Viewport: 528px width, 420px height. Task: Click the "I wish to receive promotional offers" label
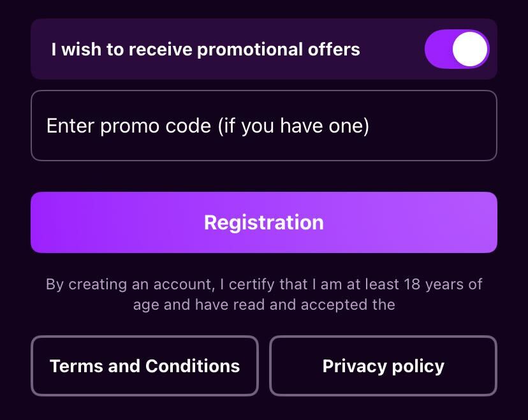pyautogui.click(x=205, y=49)
